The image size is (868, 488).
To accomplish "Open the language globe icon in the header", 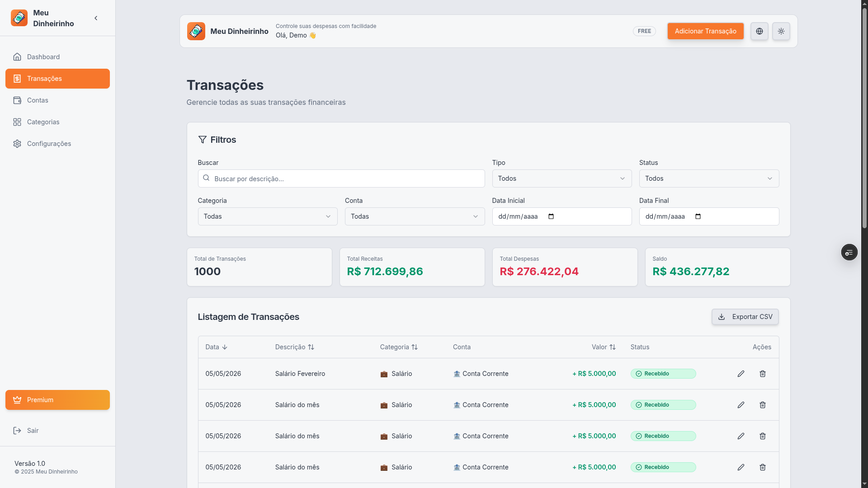I will (759, 31).
